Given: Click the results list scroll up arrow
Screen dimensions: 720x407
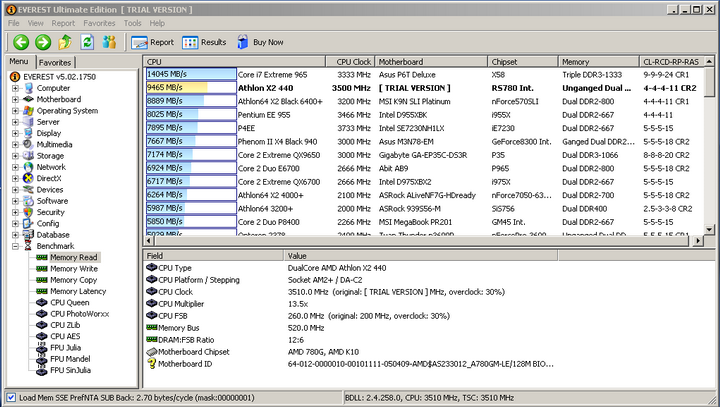Looking at the screenshot, I should [x=709, y=61].
